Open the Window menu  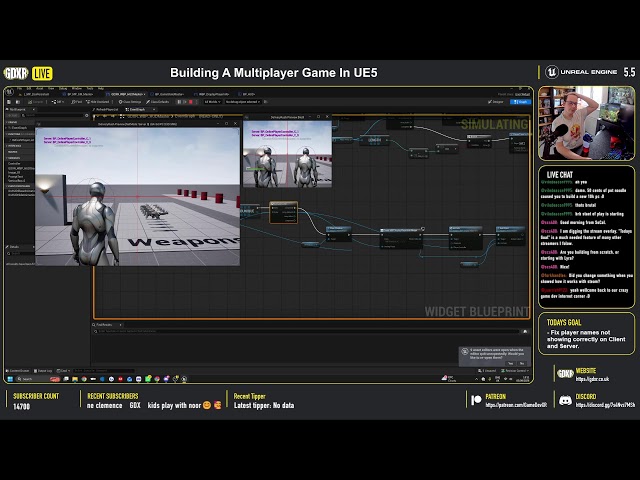pyautogui.click(x=76, y=88)
